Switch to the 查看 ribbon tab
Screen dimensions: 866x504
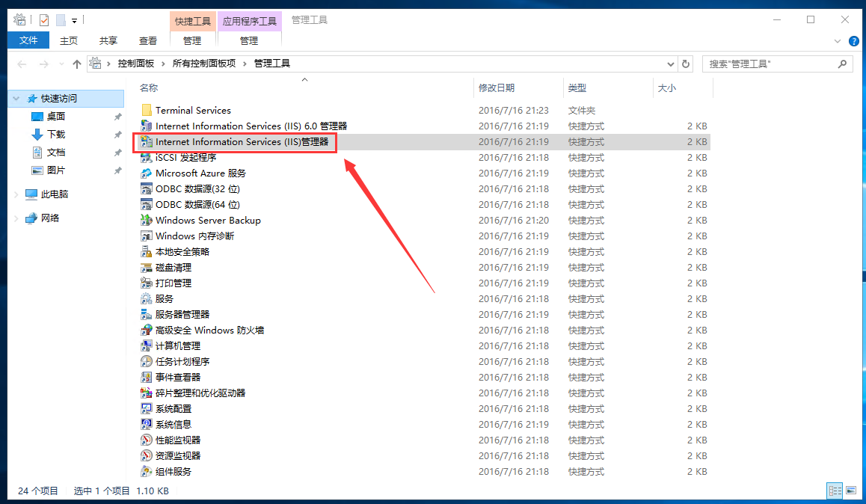(148, 41)
